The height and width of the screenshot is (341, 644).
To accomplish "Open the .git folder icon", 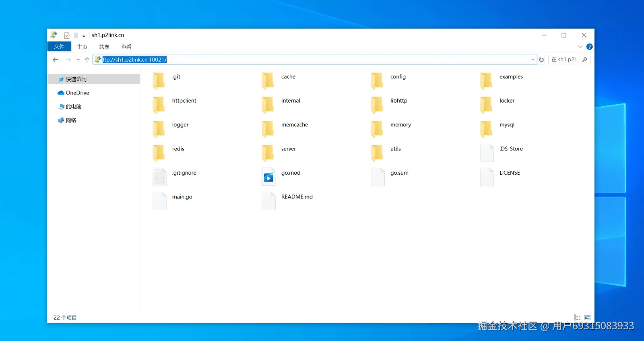I will coord(159,81).
